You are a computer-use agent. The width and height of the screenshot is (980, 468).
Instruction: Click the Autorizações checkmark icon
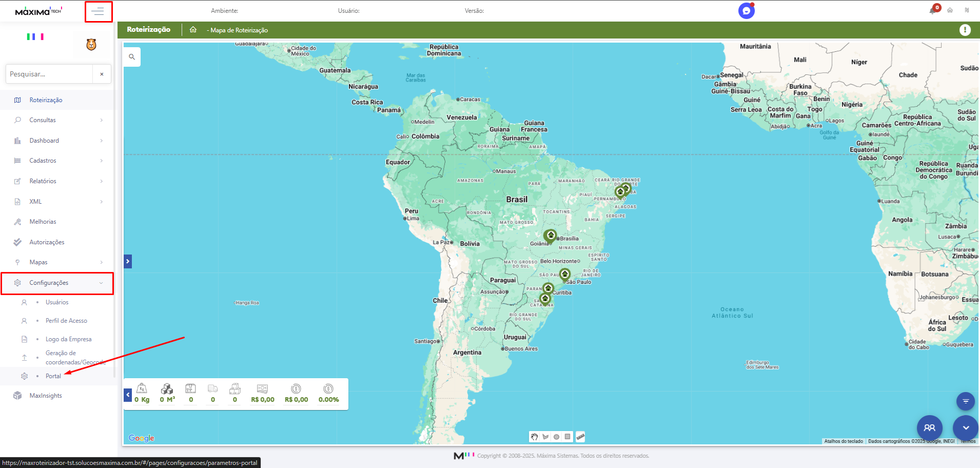coord(17,242)
